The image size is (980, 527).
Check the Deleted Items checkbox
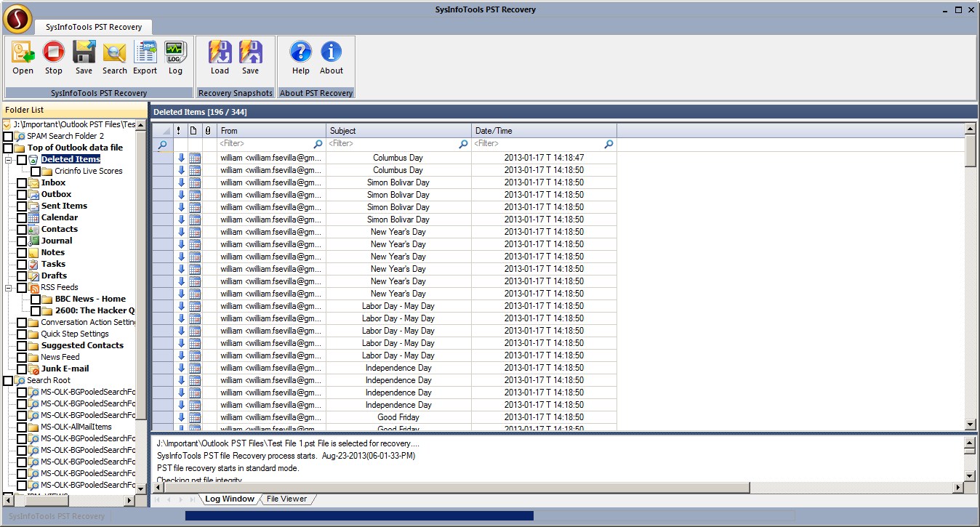coord(22,159)
